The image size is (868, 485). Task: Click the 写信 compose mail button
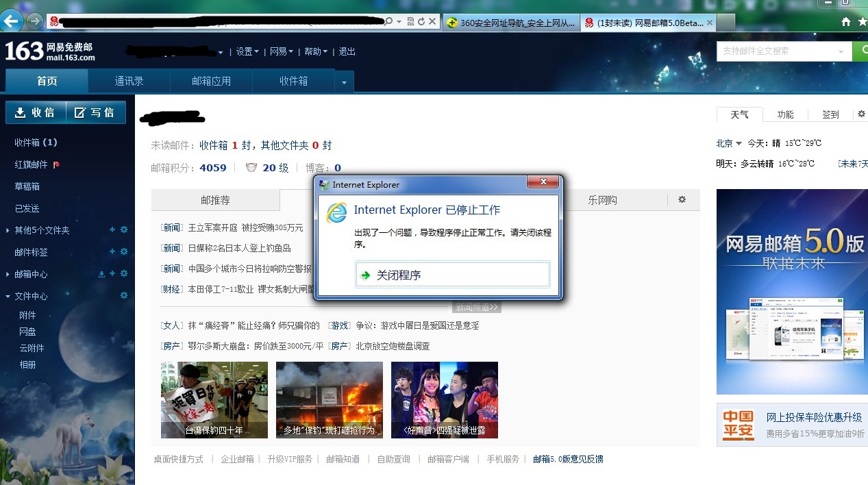click(96, 112)
